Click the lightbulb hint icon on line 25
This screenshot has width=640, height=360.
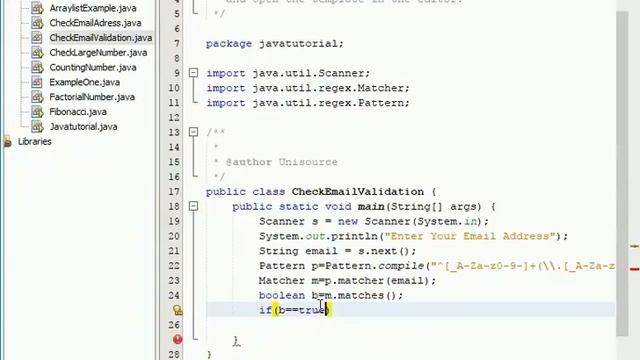pyautogui.click(x=177, y=310)
